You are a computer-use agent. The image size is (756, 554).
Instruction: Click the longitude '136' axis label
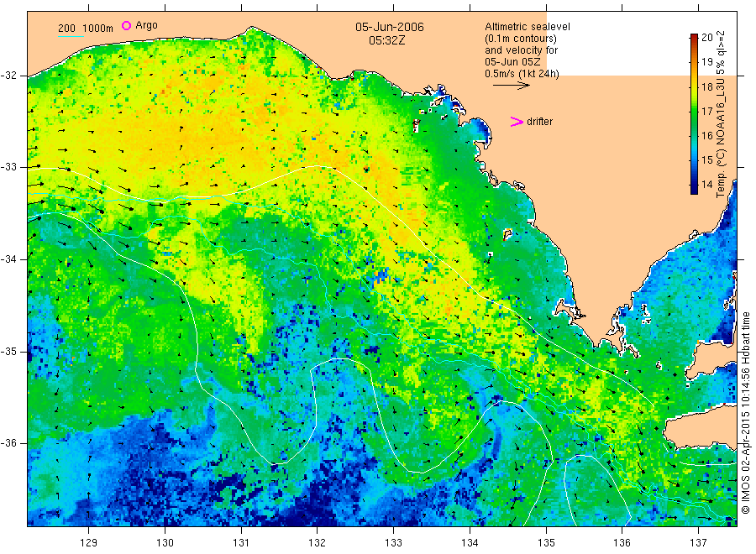[622, 543]
